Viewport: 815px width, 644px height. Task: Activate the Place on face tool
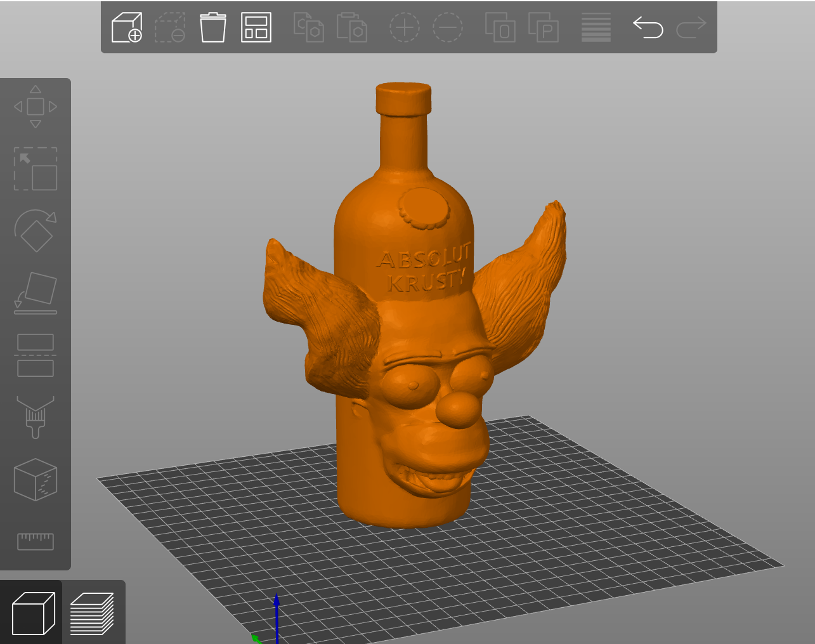36,293
